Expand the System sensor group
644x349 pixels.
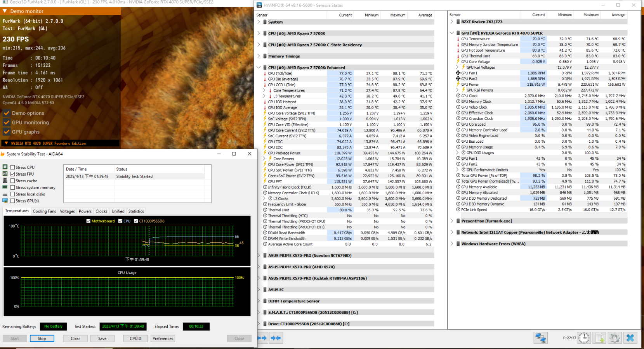(259, 22)
